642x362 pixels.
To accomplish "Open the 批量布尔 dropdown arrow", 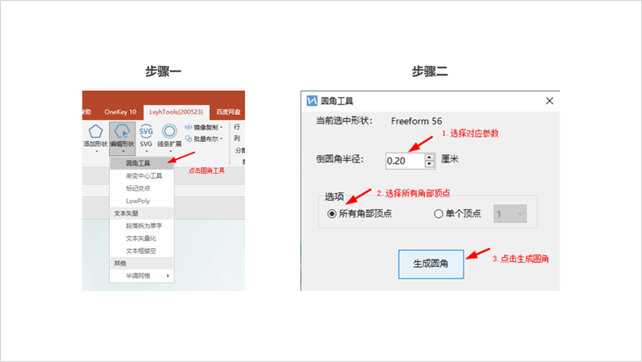I will 222,139.
